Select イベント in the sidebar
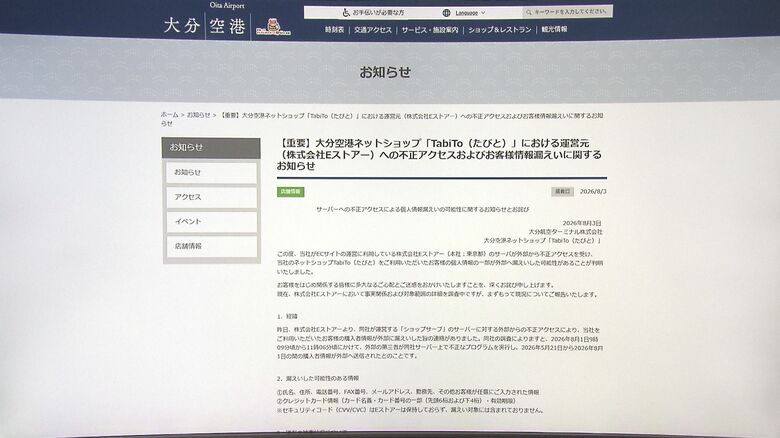 click(211, 221)
